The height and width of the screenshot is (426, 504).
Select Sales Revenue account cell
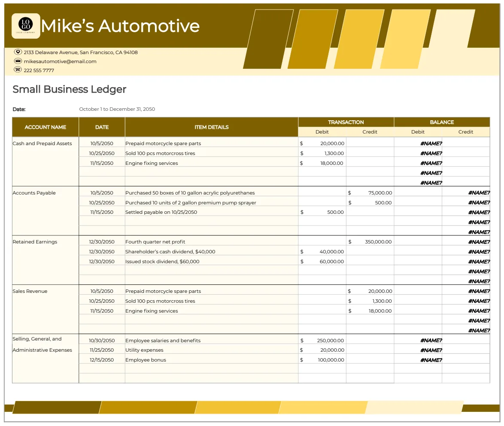pos(46,309)
